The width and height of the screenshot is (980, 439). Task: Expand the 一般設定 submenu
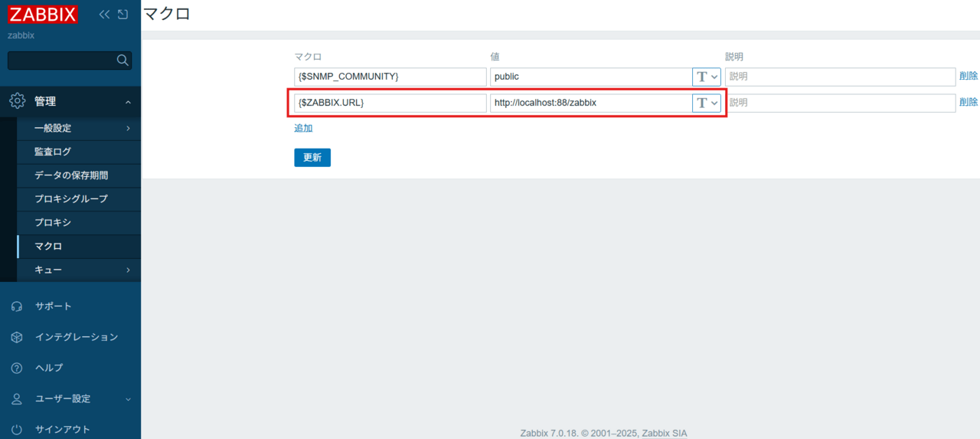point(128,129)
